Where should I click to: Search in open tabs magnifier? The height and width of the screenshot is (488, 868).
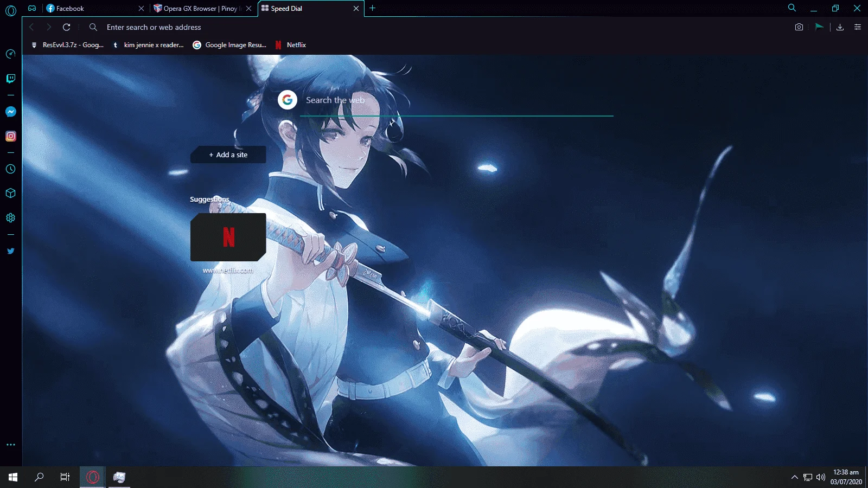792,8
